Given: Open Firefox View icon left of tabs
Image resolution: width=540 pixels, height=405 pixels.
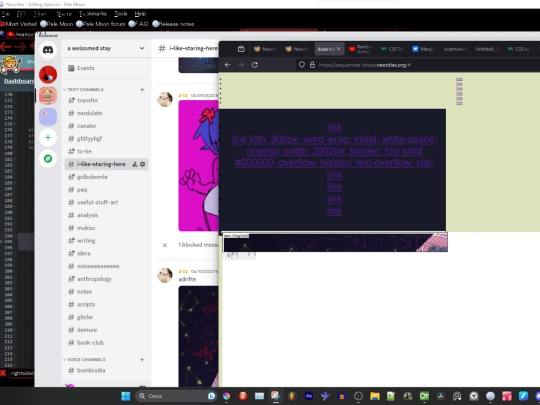Looking at the screenshot, I should pyautogui.click(x=241, y=49).
